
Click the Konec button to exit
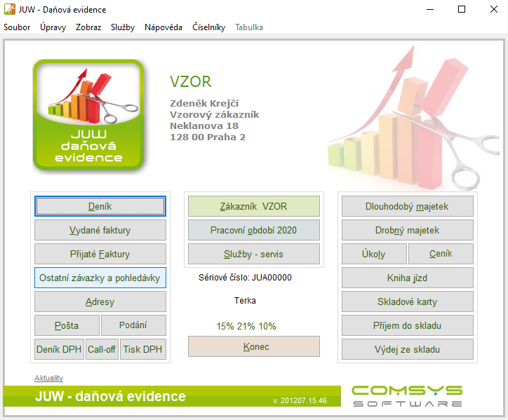[254, 346]
